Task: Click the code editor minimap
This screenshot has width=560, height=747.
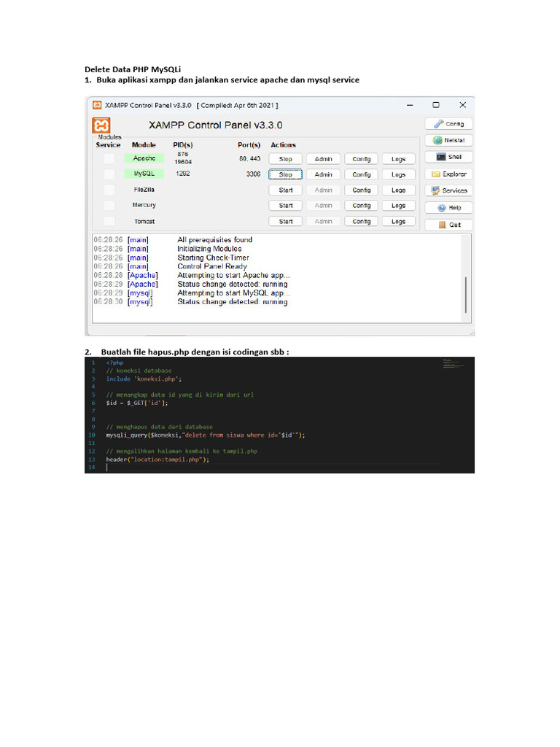Action: [x=454, y=363]
